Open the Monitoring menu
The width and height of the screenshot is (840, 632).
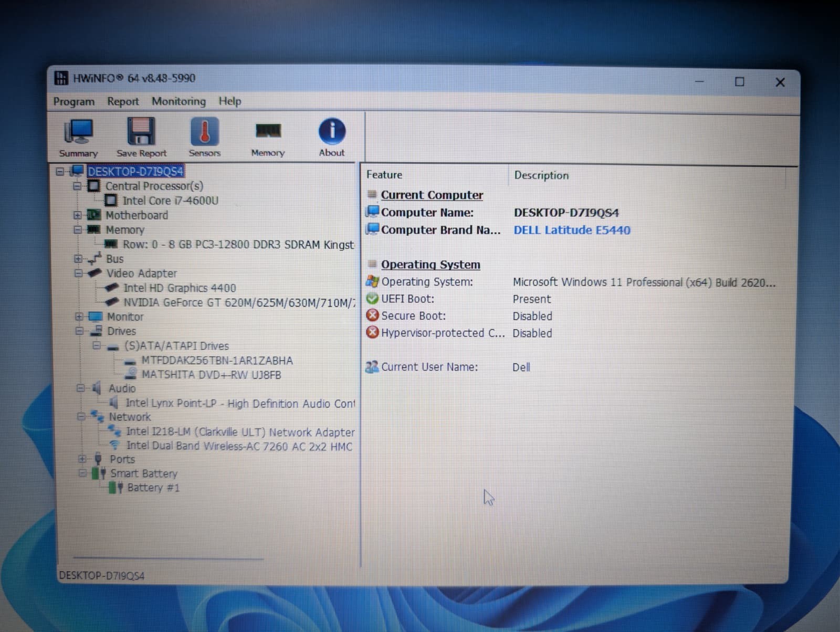[x=178, y=101]
